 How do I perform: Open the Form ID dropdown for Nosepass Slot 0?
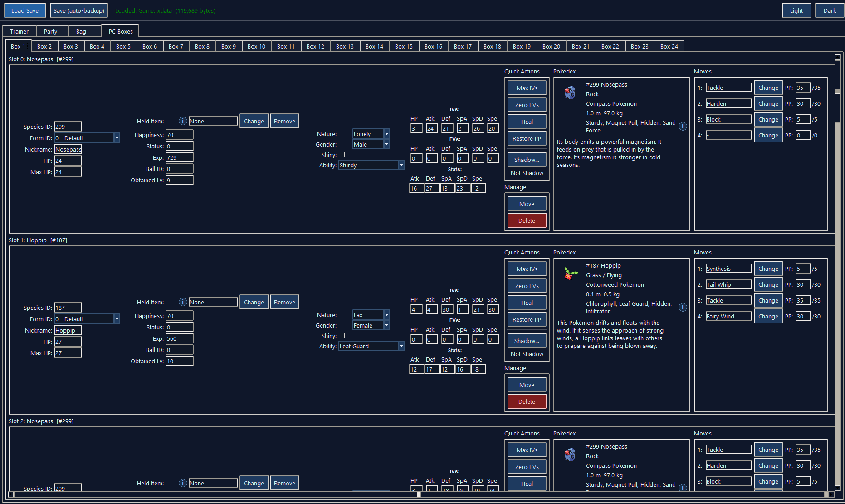[87, 138]
